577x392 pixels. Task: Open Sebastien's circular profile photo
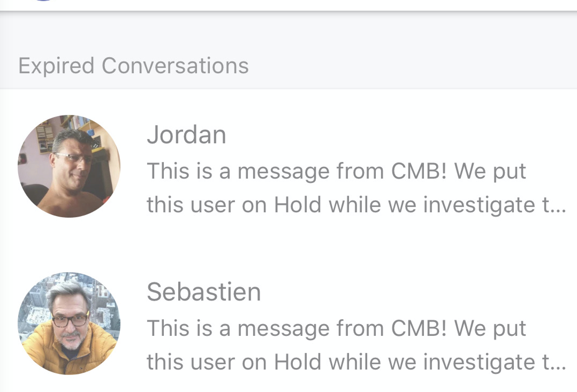tap(69, 323)
